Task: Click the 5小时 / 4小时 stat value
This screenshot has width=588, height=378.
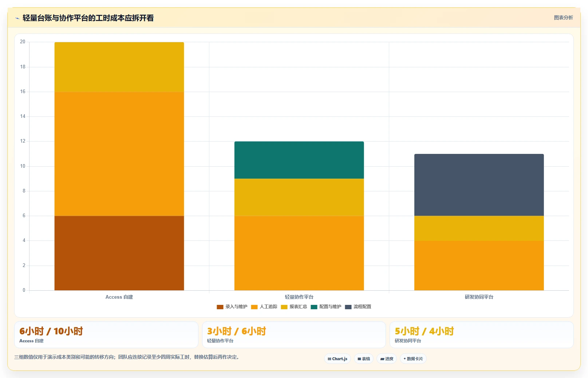Action: 425,331
